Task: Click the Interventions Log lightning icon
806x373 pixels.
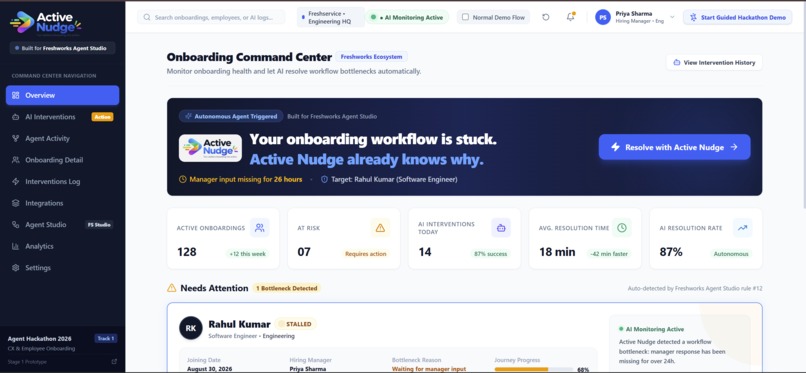Action: click(x=15, y=181)
